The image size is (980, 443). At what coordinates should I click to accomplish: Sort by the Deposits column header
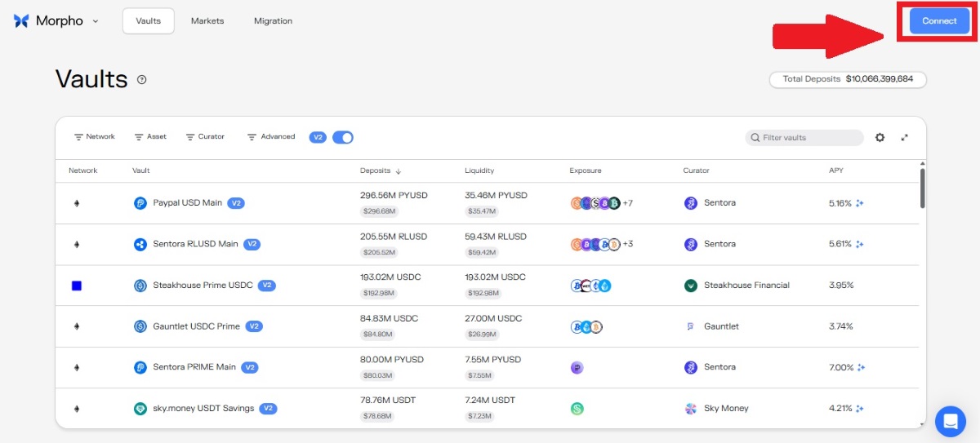381,171
